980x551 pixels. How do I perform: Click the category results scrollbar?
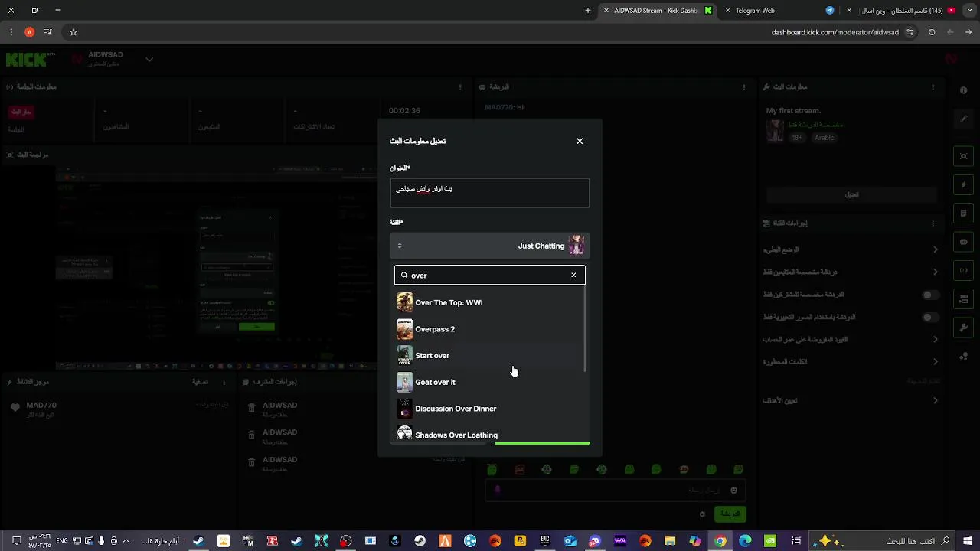pos(585,331)
